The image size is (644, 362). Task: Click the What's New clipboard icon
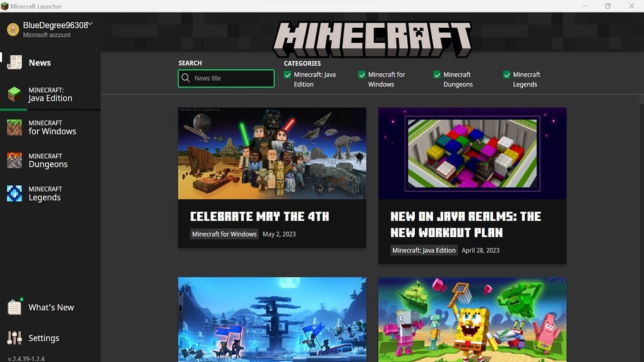(15, 307)
